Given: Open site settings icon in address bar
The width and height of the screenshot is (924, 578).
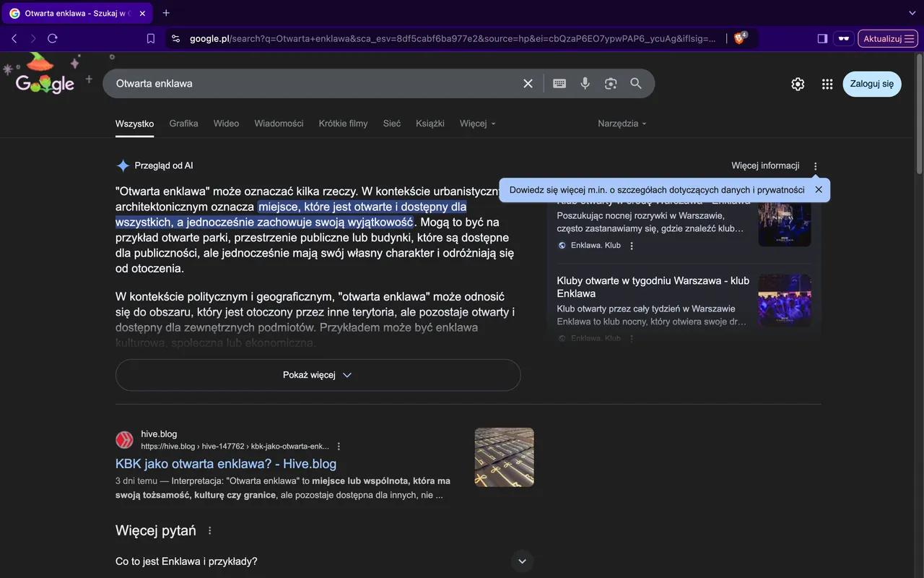Looking at the screenshot, I should (175, 39).
